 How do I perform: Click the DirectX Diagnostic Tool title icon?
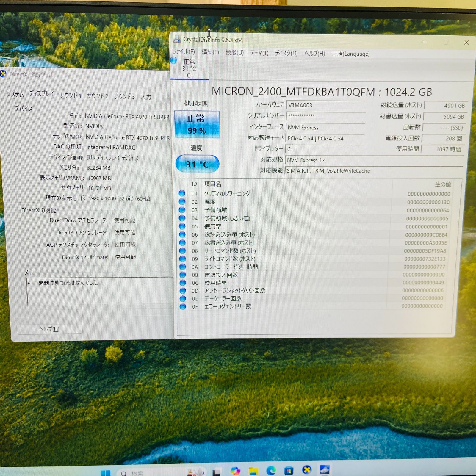[x=3, y=74]
